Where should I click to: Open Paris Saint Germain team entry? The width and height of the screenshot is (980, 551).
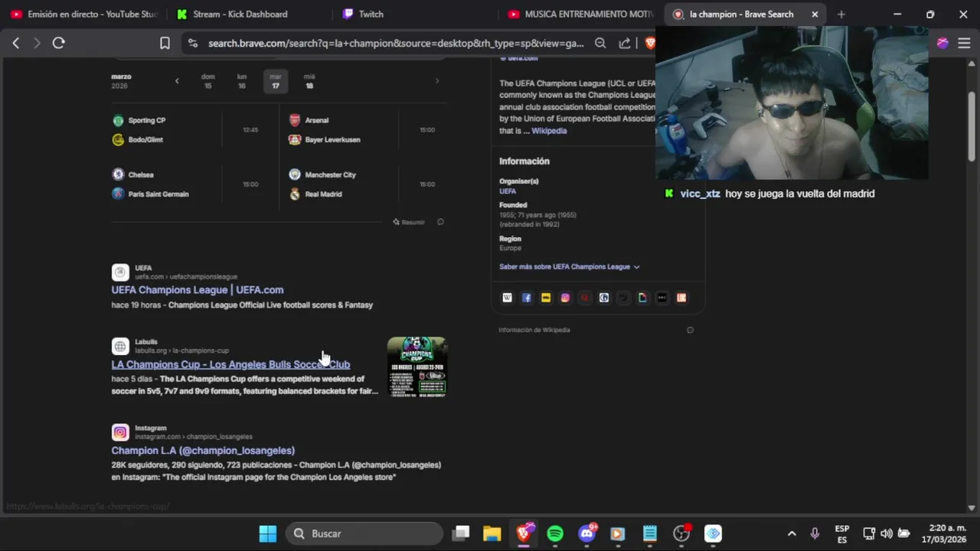pos(150,194)
